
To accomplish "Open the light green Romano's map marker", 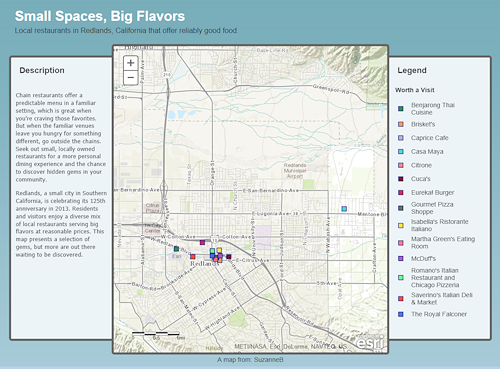I will 212,251.
